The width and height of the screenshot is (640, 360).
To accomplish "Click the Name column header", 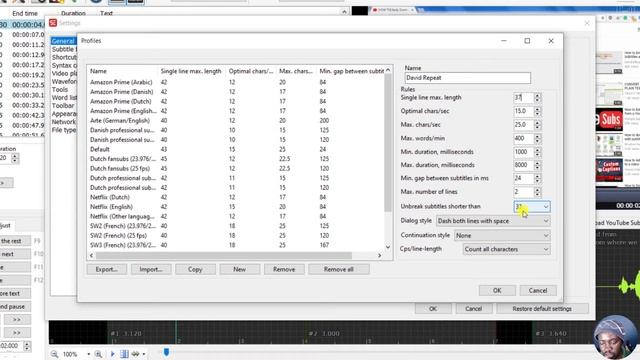I will (x=122, y=71).
